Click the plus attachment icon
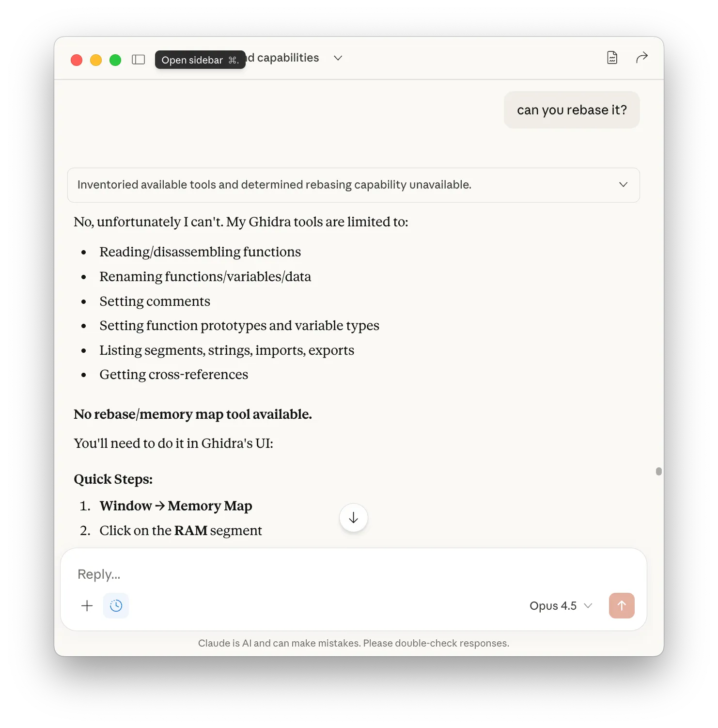Image resolution: width=718 pixels, height=728 pixels. pos(87,605)
